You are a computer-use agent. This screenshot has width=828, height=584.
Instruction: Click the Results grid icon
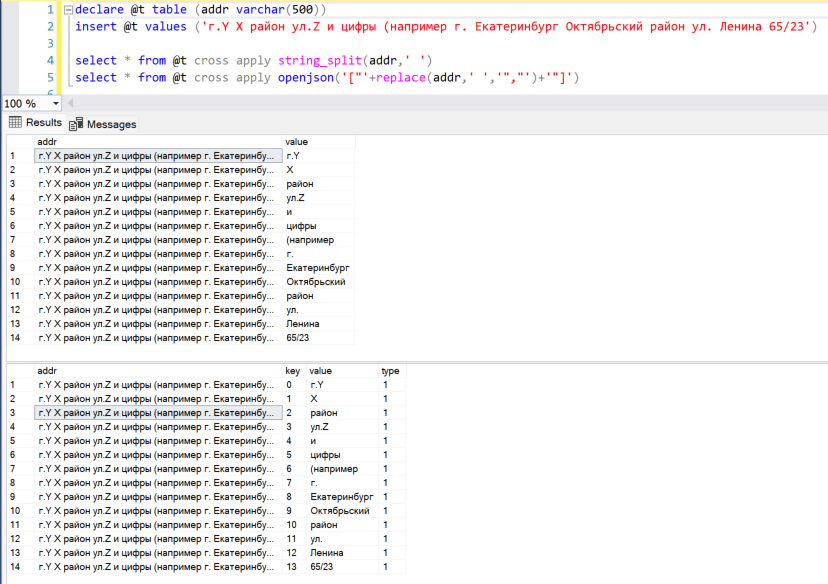click(15, 122)
